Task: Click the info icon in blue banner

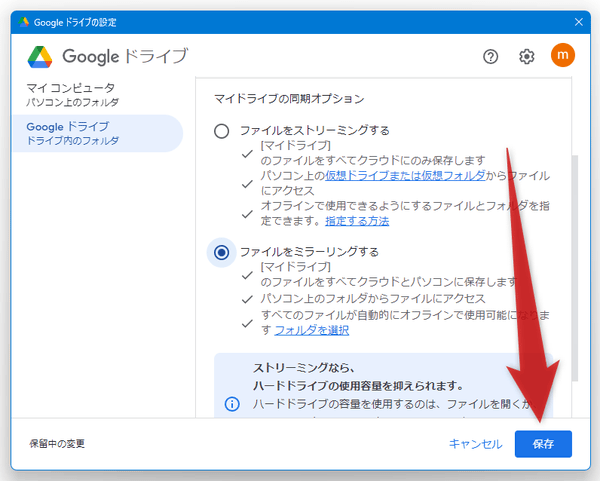Action: [x=232, y=404]
